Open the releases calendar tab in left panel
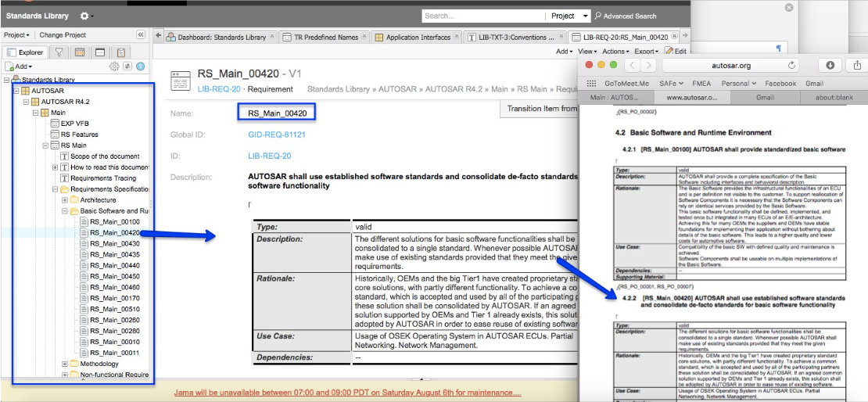868x402 pixels. click(79, 52)
